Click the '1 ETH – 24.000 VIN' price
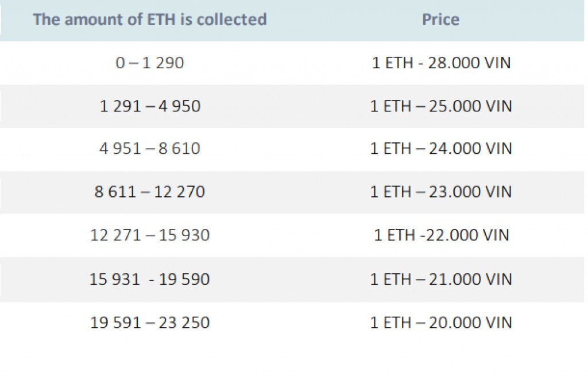The height and width of the screenshot is (384, 588). [x=440, y=149]
